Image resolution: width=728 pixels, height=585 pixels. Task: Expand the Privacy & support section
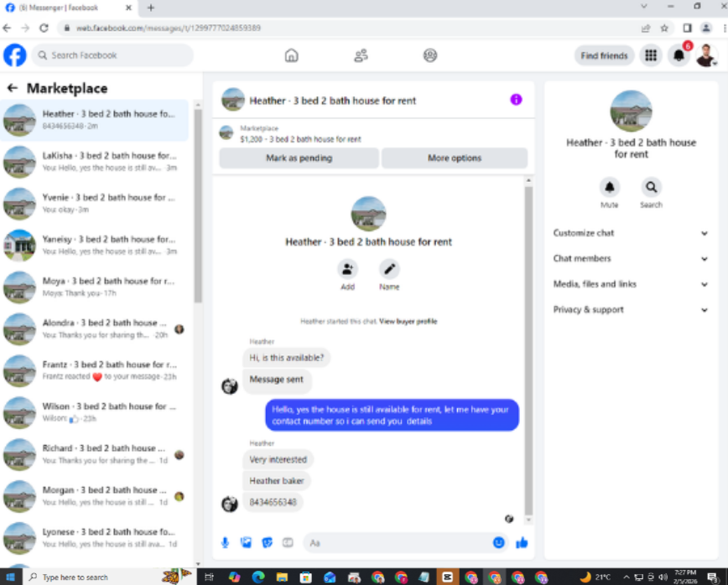pyautogui.click(x=631, y=309)
